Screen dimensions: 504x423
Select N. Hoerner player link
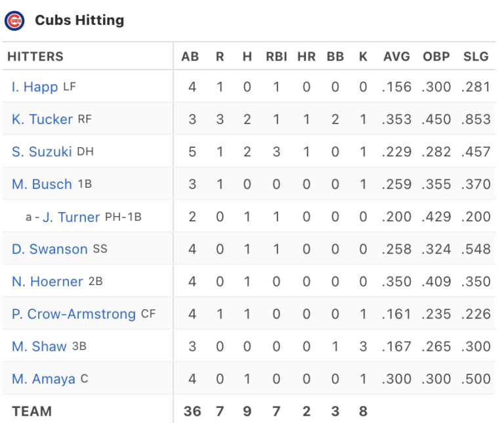click(47, 282)
